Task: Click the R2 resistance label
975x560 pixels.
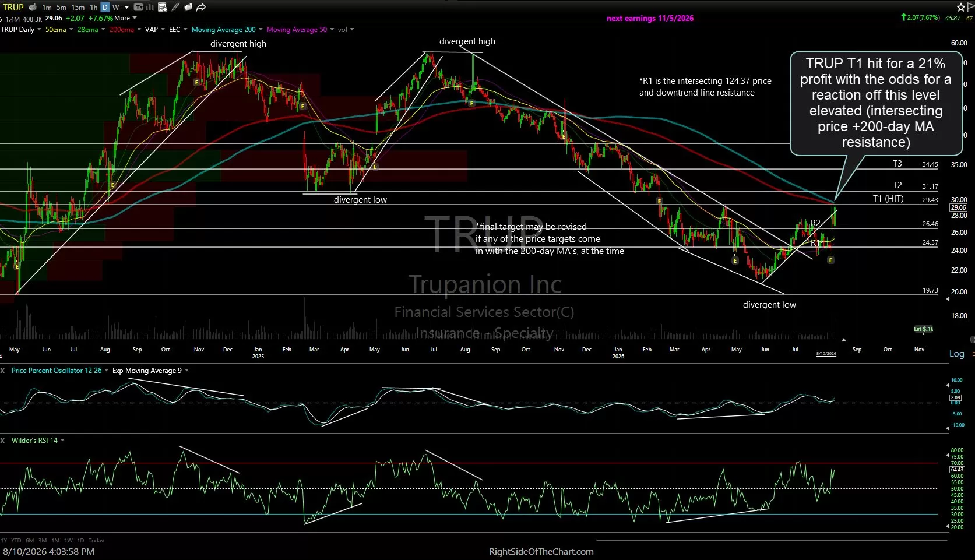Action: 815,223
